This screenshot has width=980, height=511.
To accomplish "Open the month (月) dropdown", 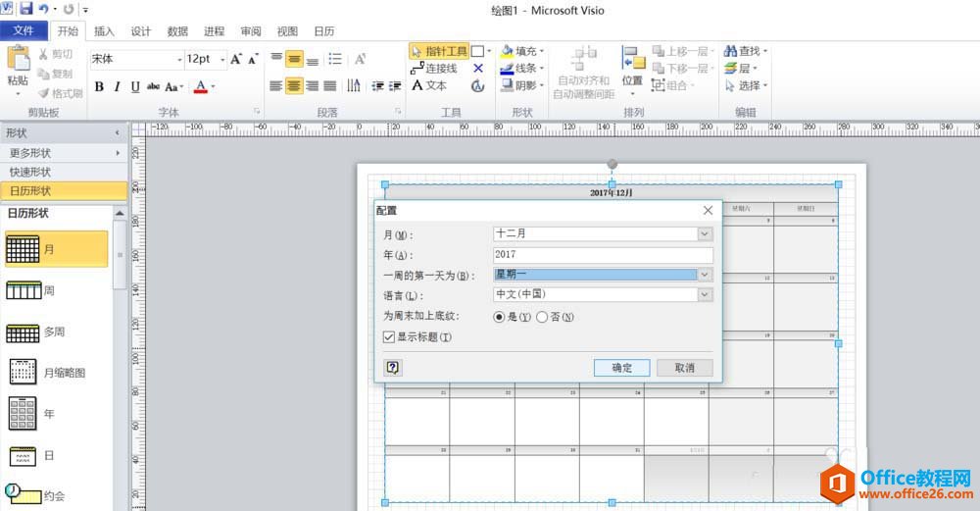I will click(x=705, y=234).
